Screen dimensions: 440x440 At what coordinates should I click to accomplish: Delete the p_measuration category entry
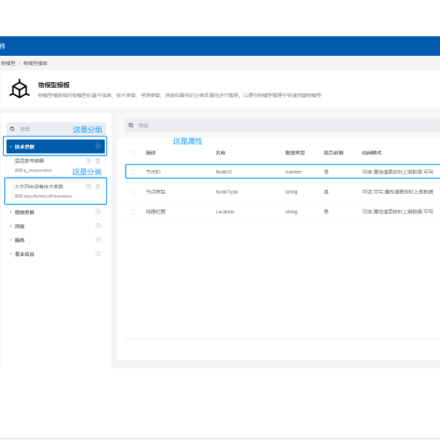pyautogui.click(x=98, y=161)
